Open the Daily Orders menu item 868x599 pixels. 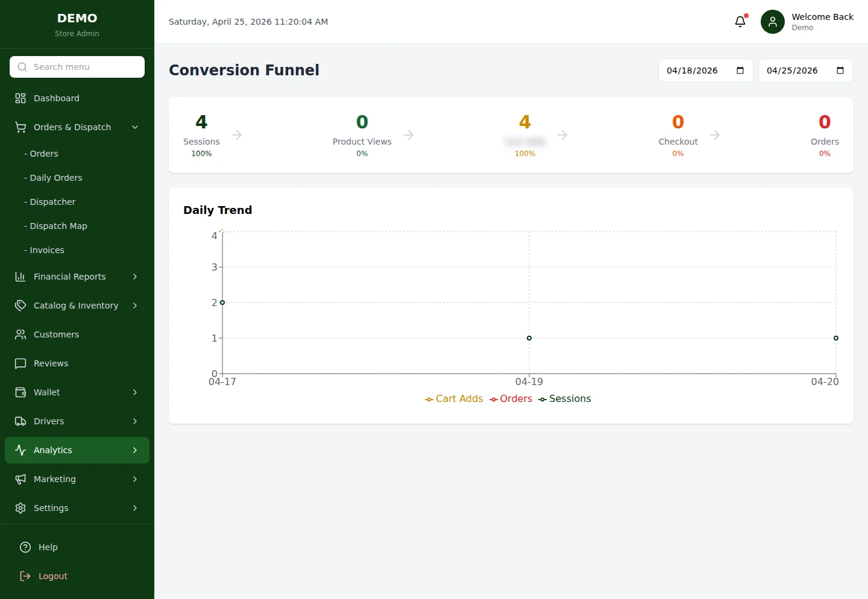pyautogui.click(x=55, y=177)
